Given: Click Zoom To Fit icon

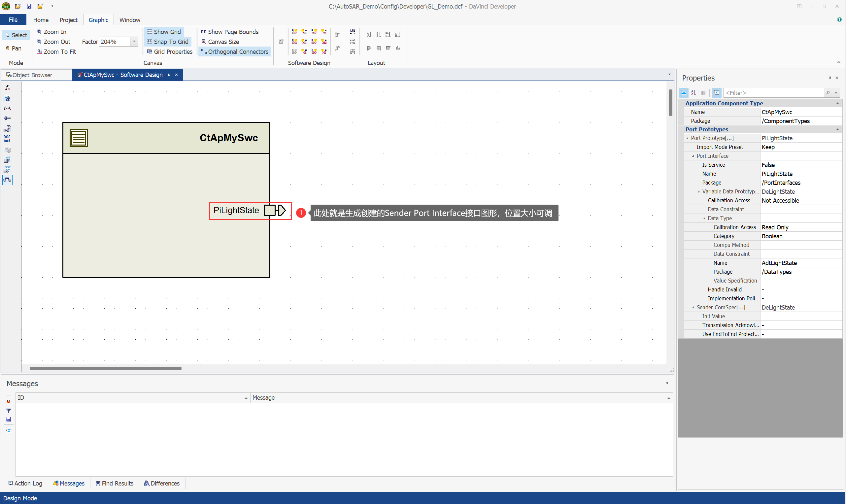Looking at the screenshot, I should coord(40,51).
